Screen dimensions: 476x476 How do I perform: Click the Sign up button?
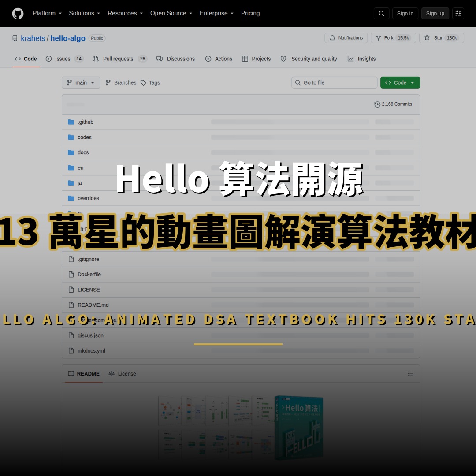(435, 13)
